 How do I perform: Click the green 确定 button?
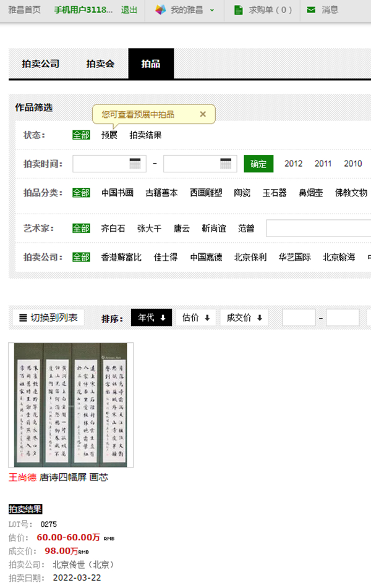pos(258,164)
